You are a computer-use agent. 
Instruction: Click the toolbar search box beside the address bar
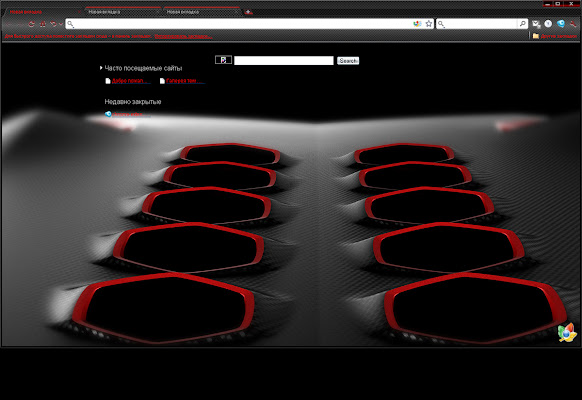pyautogui.click(x=481, y=24)
